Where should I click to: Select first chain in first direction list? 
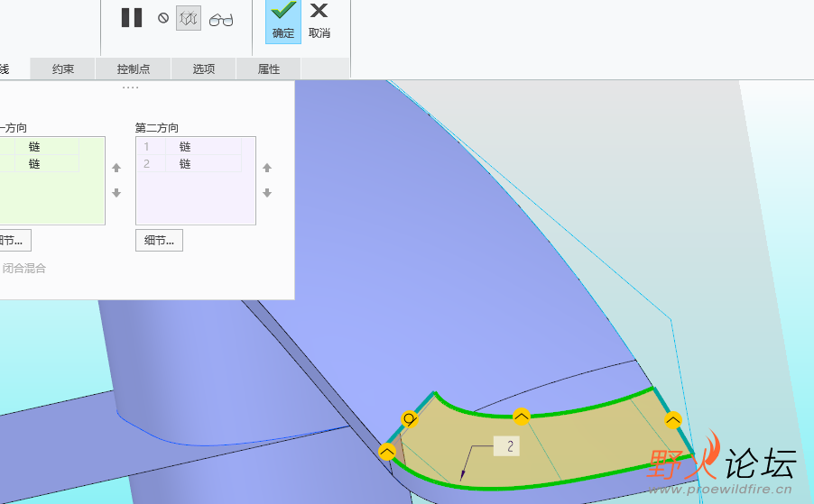[40, 147]
